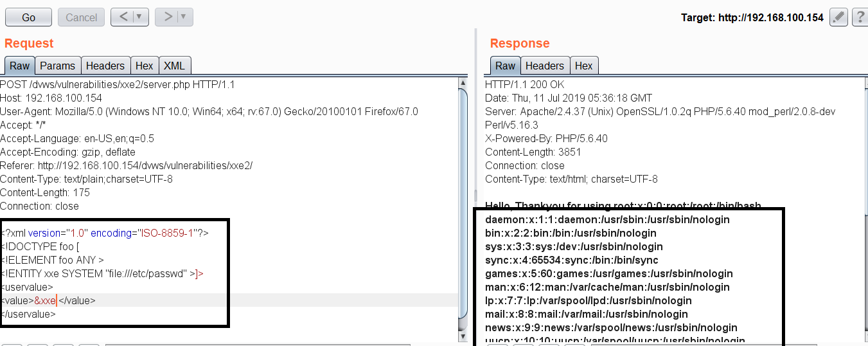Click the request pane scrollbar down arrow
Screen dimensions: 868x346
tap(463, 336)
